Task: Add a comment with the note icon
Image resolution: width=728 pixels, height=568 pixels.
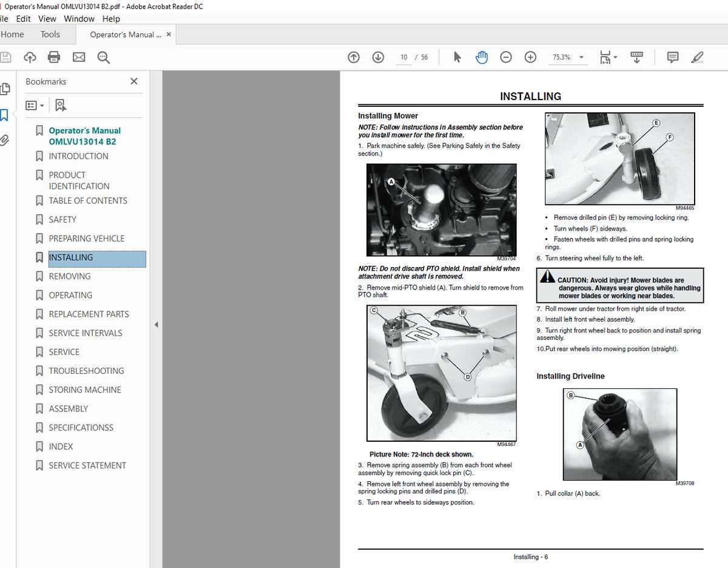Action: 673,57
